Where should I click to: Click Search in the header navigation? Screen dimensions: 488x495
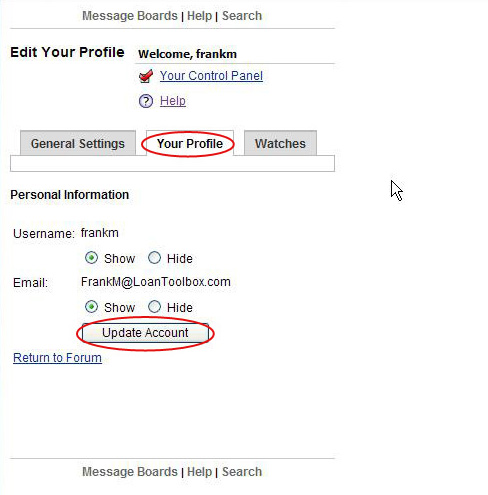pos(242,16)
